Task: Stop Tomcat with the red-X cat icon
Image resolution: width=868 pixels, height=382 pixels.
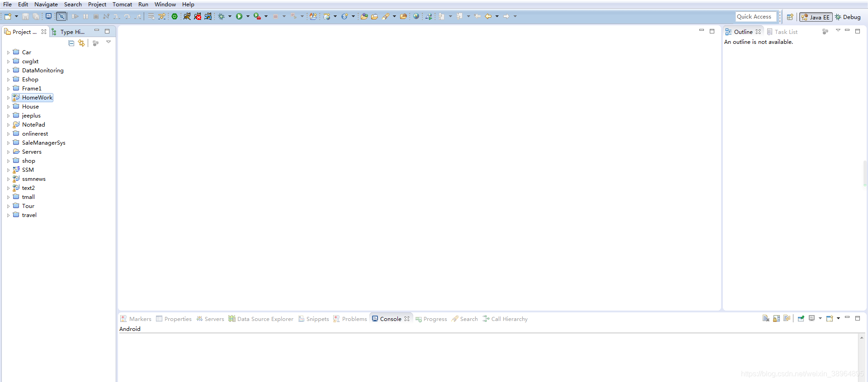Action: click(x=198, y=16)
